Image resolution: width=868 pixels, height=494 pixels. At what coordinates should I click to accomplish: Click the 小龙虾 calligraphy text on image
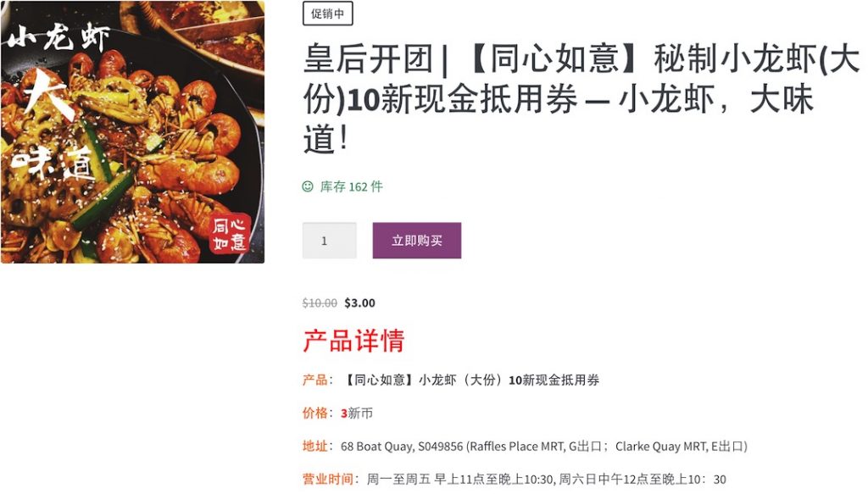[58, 38]
